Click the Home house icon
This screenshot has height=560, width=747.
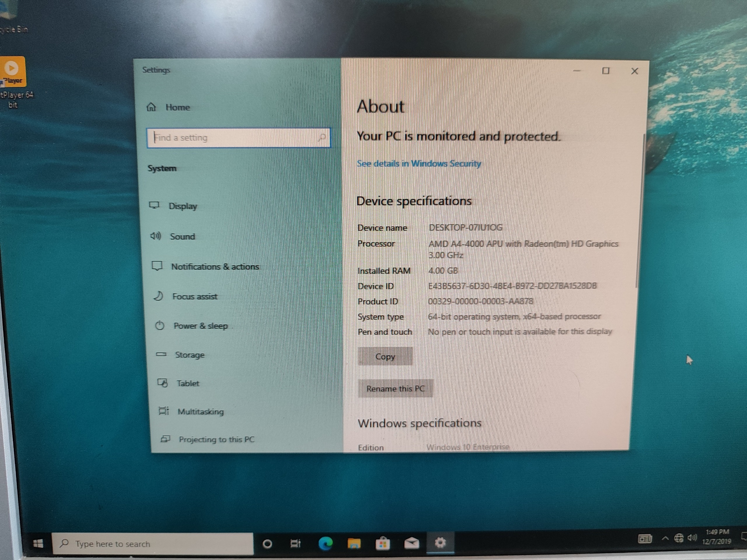[151, 107]
